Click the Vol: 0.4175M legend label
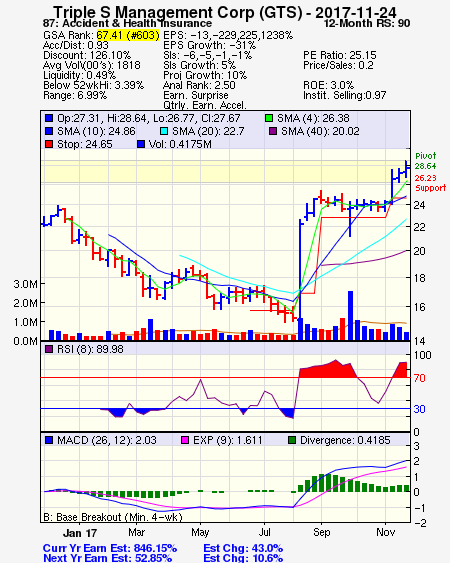This screenshot has width=450, height=563. click(x=180, y=144)
